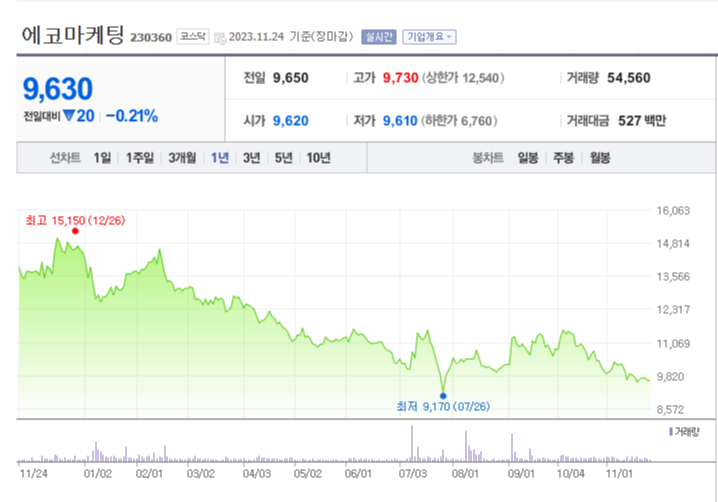Select the 3개월 line chart period

click(x=182, y=158)
